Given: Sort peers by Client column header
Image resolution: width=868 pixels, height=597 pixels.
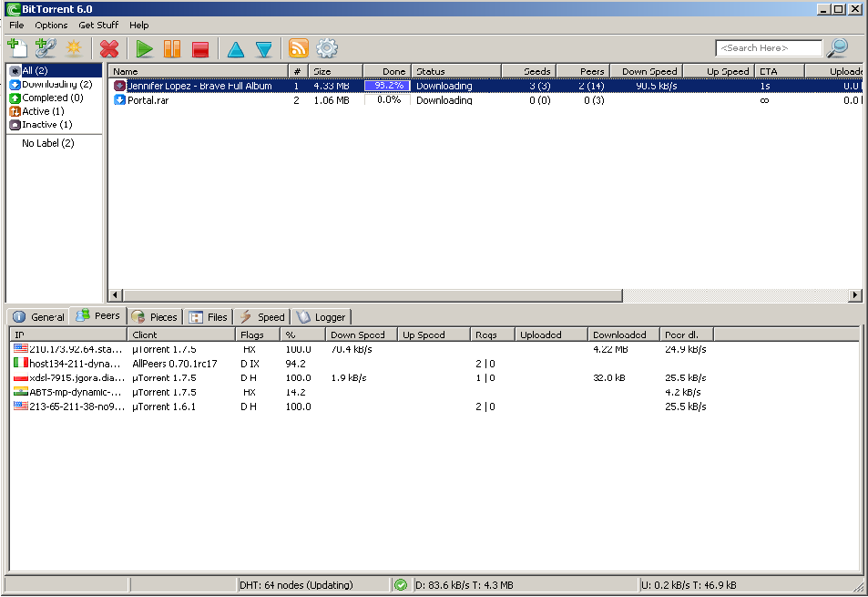Looking at the screenshot, I should tap(181, 335).
